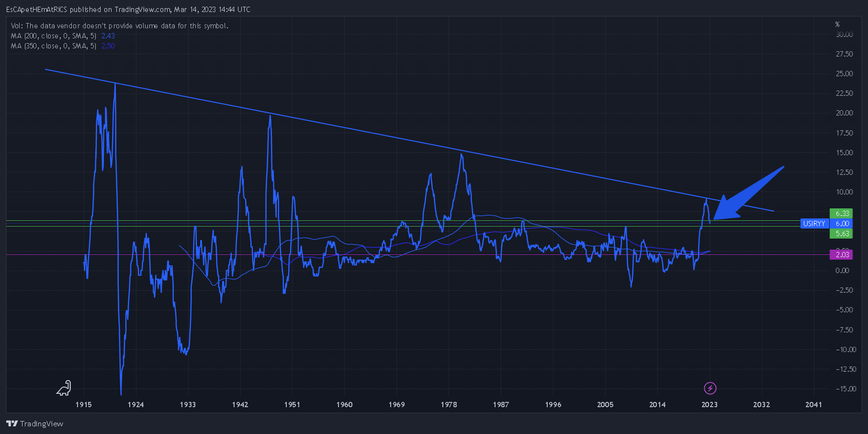Click the TradingView logo at bottom left
The width and height of the screenshot is (868, 434).
pos(35,423)
